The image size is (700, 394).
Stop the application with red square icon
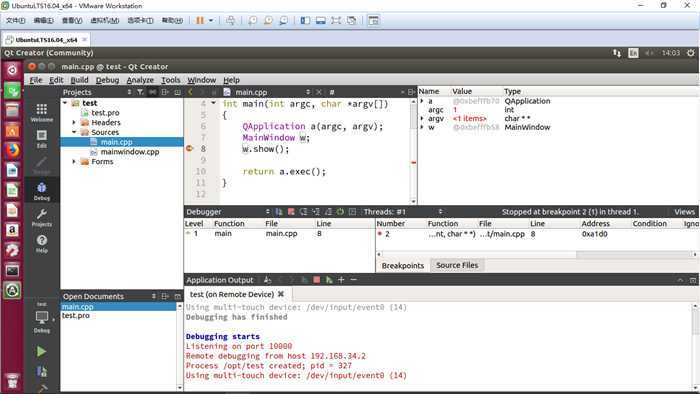click(x=317, y=280)
